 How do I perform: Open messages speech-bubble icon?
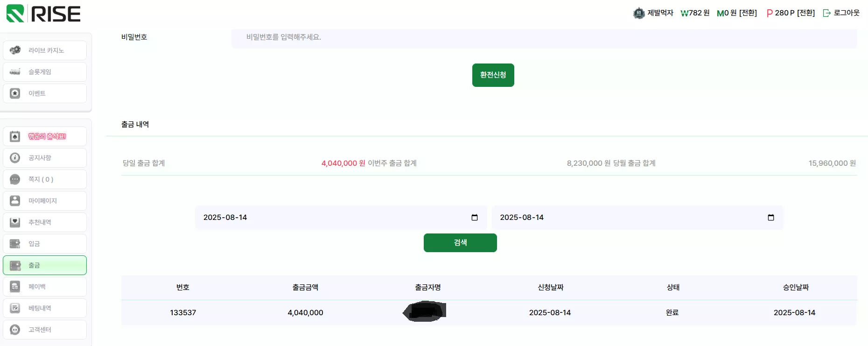(15, 179)
